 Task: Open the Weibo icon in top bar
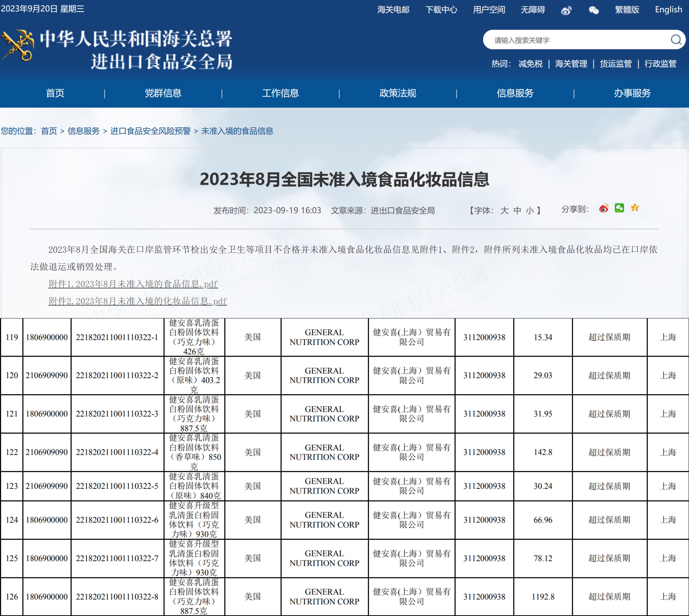566,10
